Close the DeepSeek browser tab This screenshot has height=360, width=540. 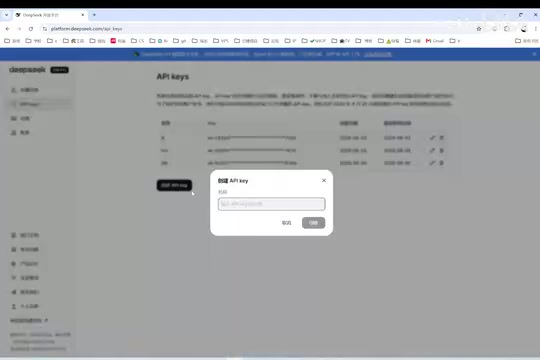(83, 15)
